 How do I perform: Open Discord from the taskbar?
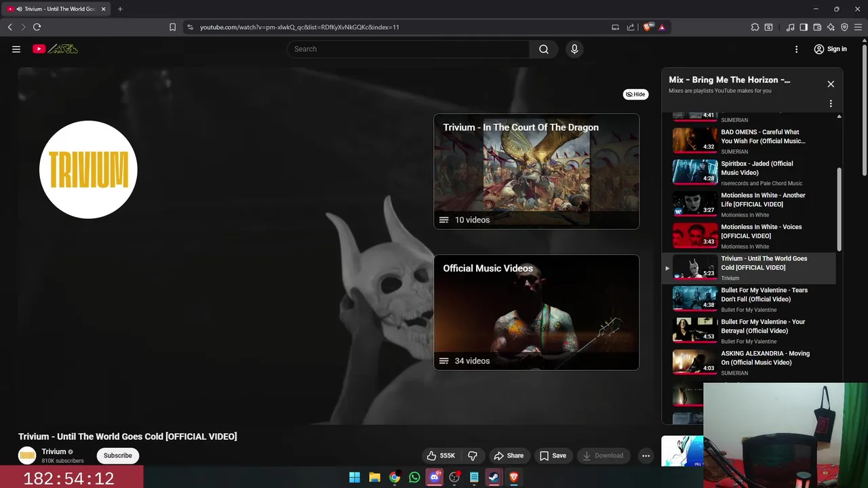coord(435,477)
